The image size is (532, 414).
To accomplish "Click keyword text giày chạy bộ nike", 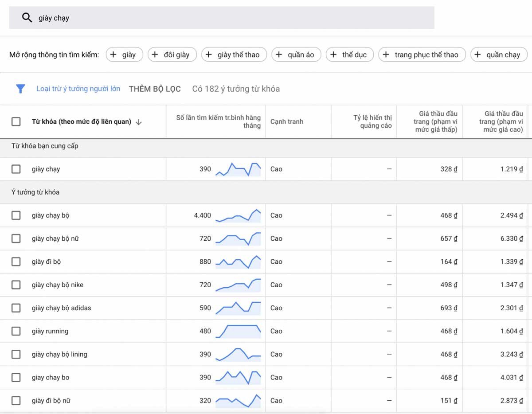I will [x=57, y=285].
